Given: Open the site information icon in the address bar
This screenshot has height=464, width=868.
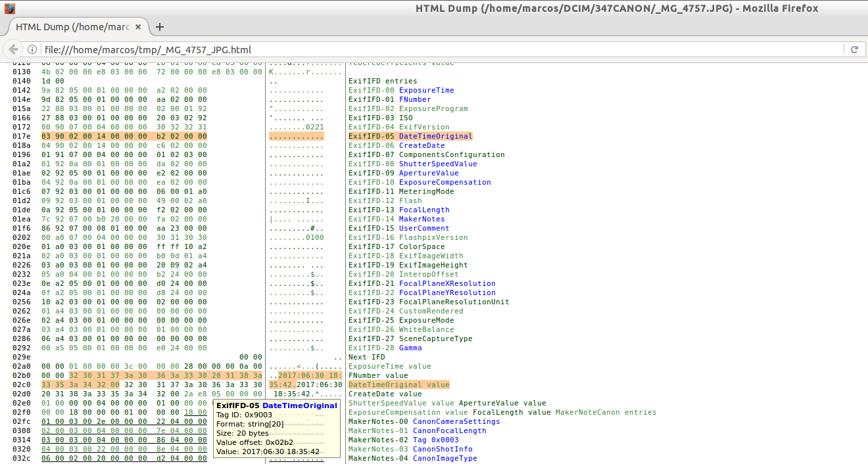Looking at the screenshot, I should 32,49.
